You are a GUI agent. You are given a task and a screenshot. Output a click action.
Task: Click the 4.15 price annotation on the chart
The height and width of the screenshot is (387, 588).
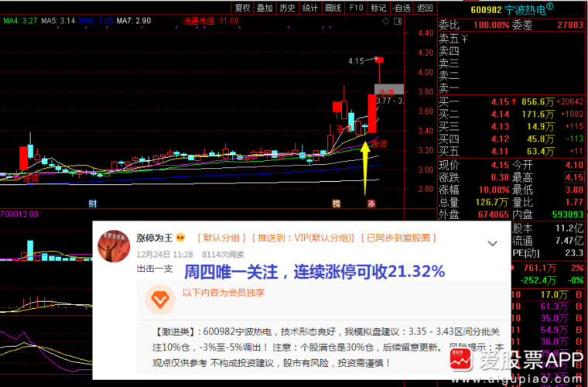[x=356, y=61]
